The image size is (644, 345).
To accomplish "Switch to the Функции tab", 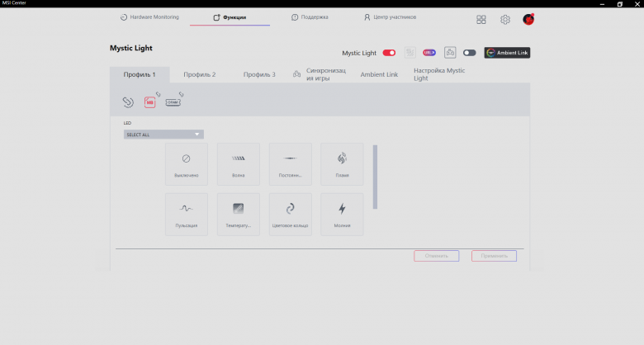I will (x=230, y=17).
